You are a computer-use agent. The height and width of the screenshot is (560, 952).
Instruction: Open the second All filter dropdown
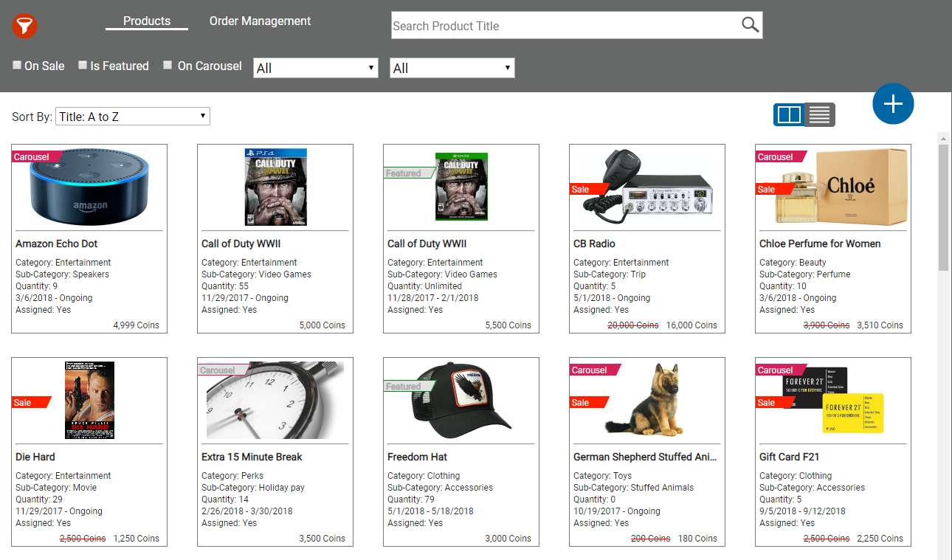tap(452, 68)
